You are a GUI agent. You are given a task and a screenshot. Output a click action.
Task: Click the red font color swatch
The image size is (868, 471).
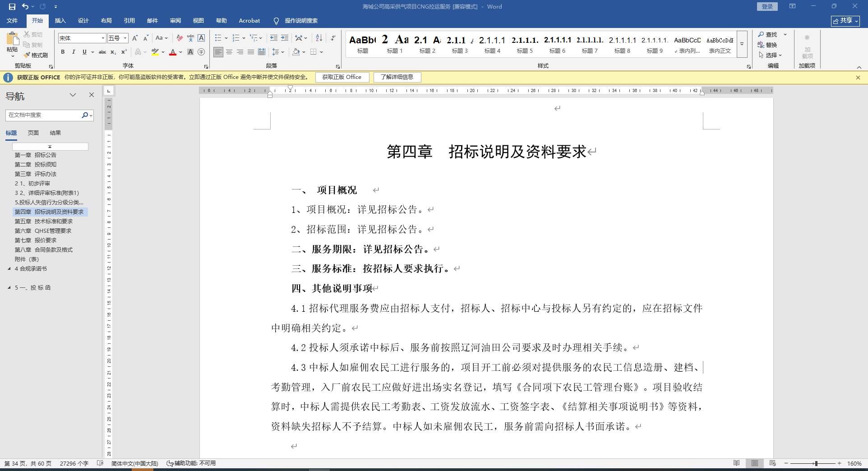pos(172,52)
